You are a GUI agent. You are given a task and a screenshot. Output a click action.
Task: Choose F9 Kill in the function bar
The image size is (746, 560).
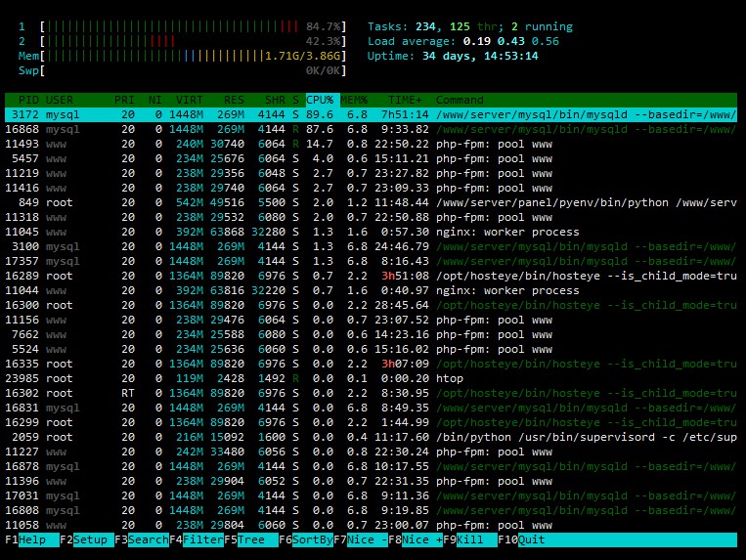click(x=470, y=540)
